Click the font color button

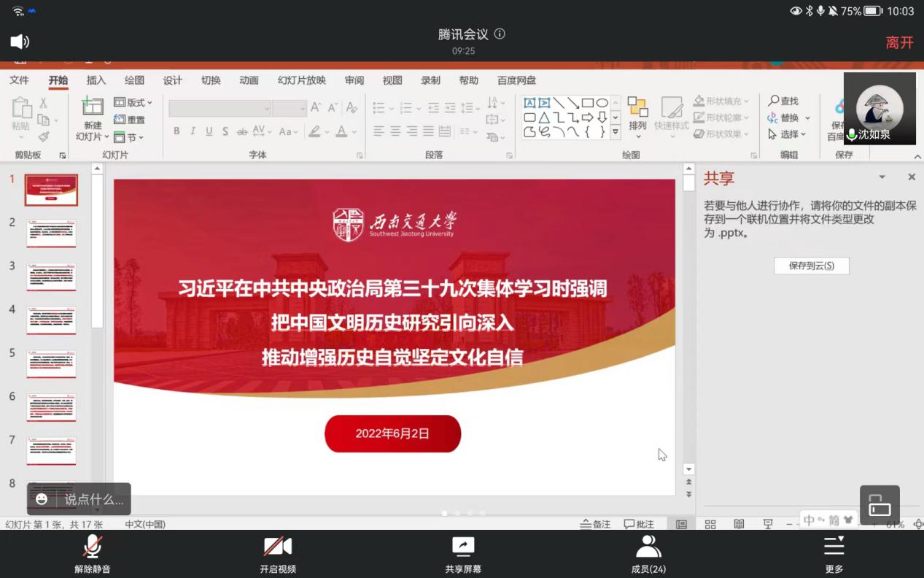pyautogui.click(x=341, y=131)
